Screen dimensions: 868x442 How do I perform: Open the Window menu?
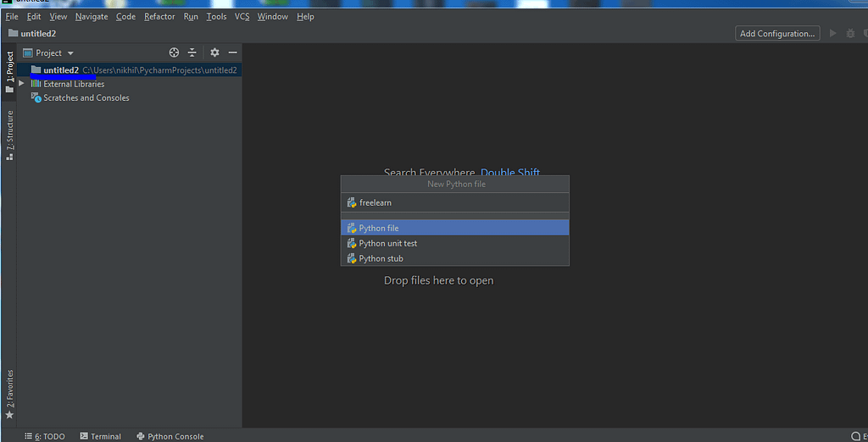pyautogui.click(x=272, y=17)
